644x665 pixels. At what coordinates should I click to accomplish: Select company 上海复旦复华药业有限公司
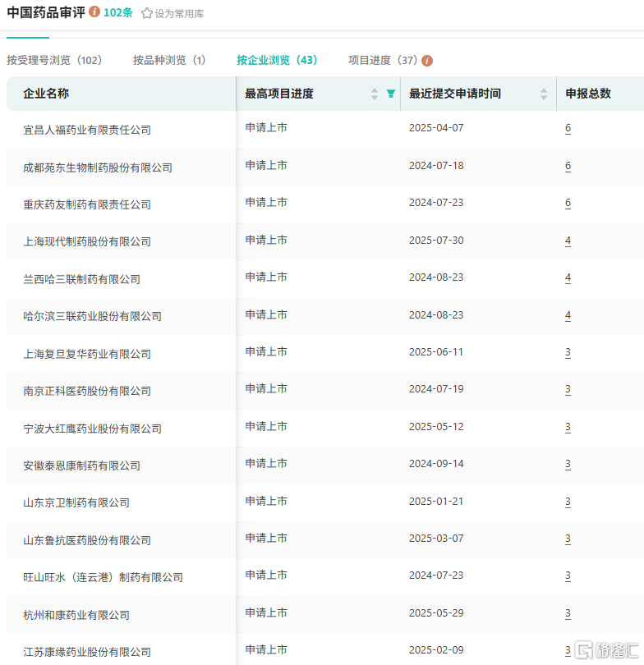pyautogui.click(x=87, y=354)
